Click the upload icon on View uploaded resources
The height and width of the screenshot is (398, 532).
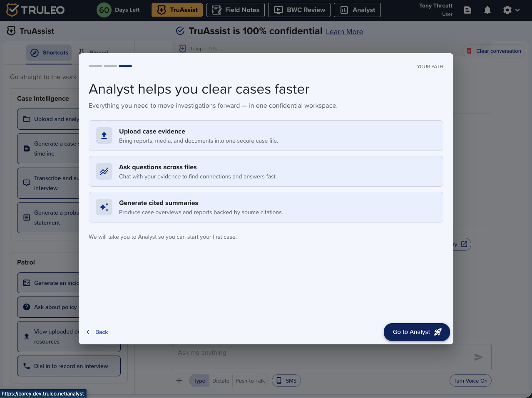[x=27, y=336]
